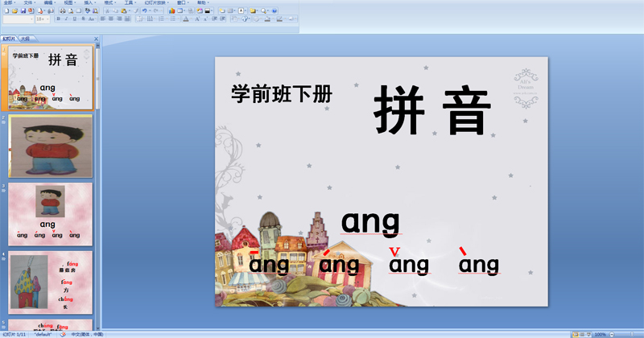The height and width of the screenshot is (338, 644).
Task: Center align the text
Action: [x=111, y=19]
